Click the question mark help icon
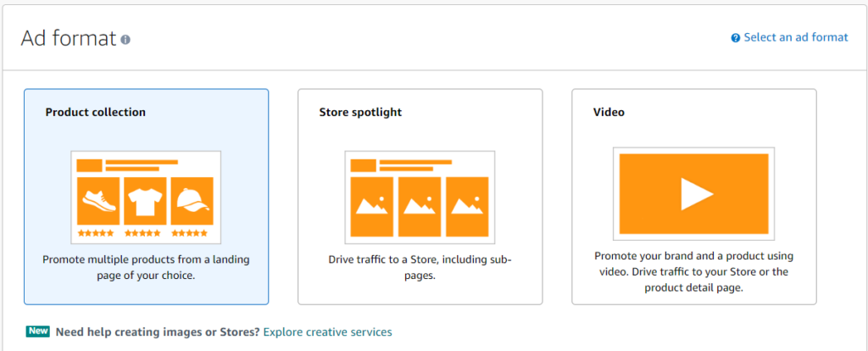The width and height of the screenshot is (868, 351). [x=736, y=38]
